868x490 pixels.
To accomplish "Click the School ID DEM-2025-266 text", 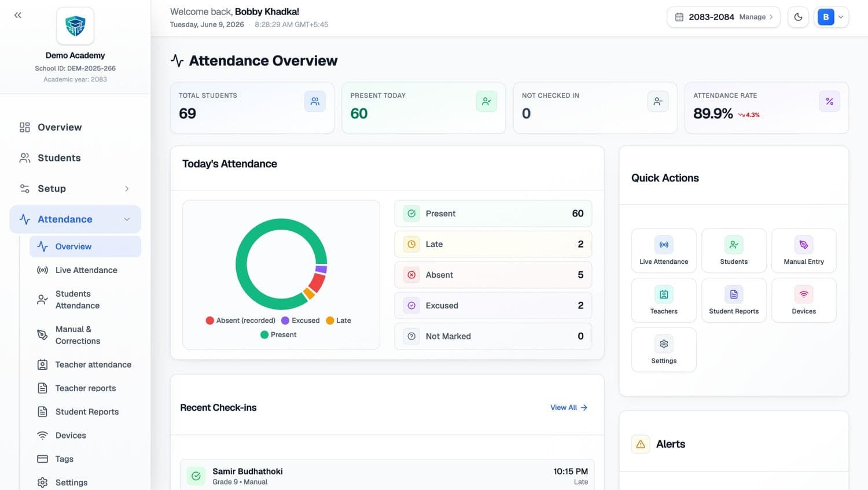I will [x=75, y=68].
